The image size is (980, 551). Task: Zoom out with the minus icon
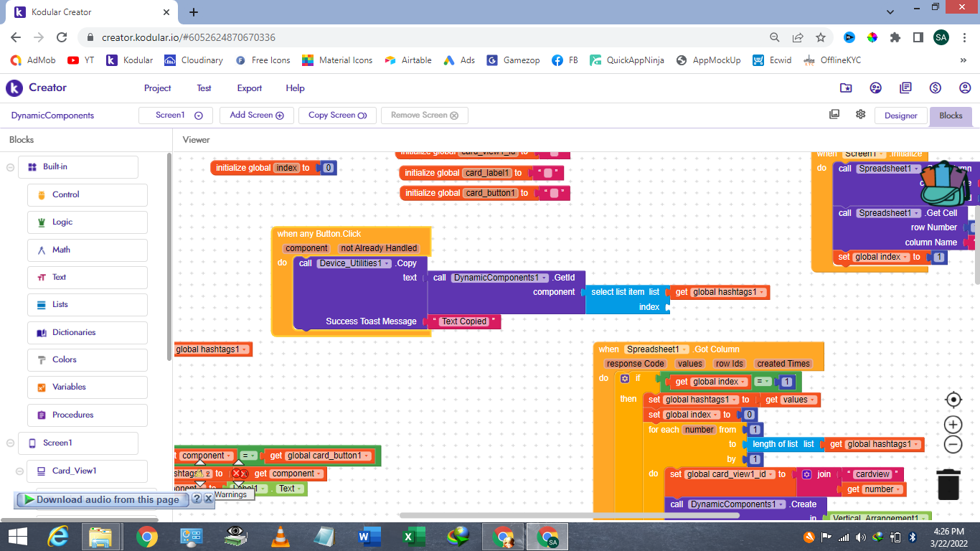953,444
